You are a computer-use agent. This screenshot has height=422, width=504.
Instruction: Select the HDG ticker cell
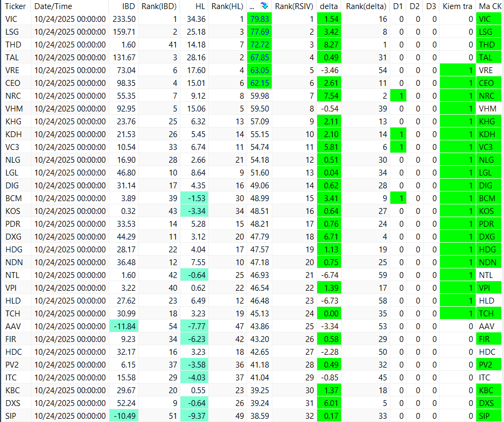[x=17, y=250]
